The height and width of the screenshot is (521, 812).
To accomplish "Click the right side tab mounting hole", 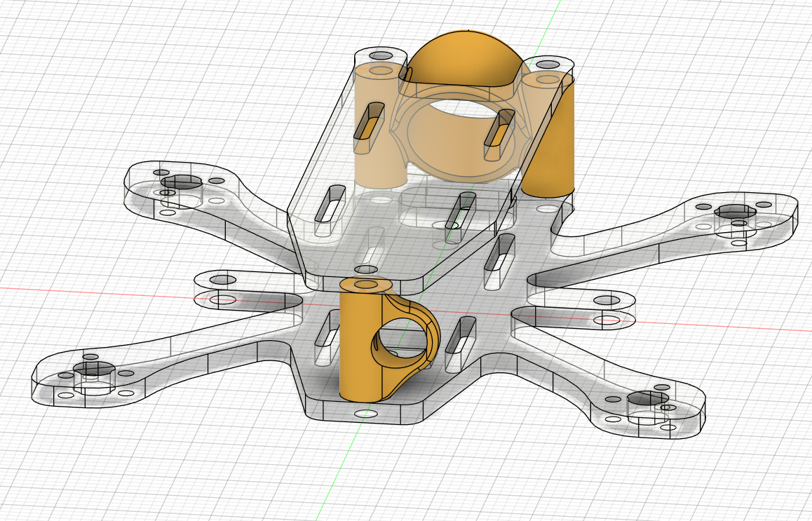I will tap(606, 300).
